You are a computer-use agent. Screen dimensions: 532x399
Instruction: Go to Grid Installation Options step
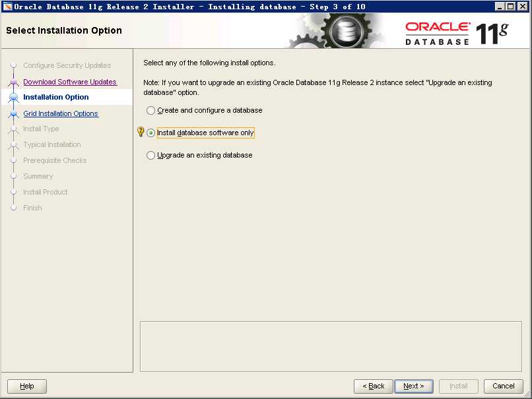(x=61, y=113)
